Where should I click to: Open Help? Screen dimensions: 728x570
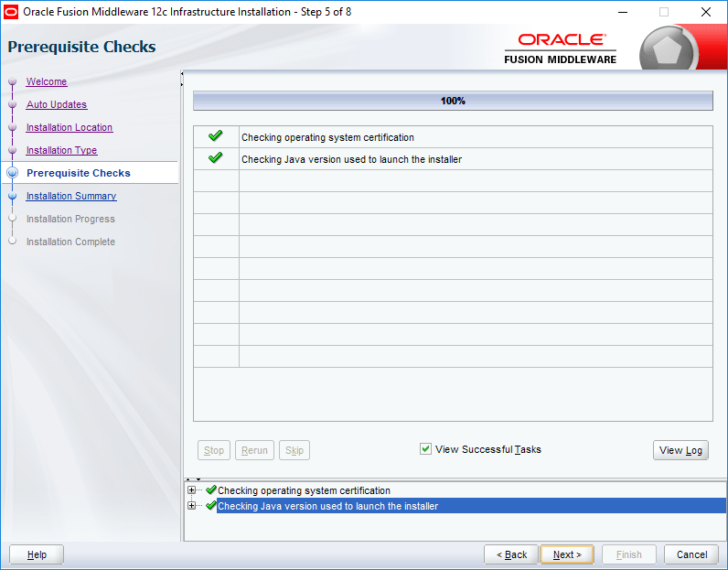tap(37, 554)
